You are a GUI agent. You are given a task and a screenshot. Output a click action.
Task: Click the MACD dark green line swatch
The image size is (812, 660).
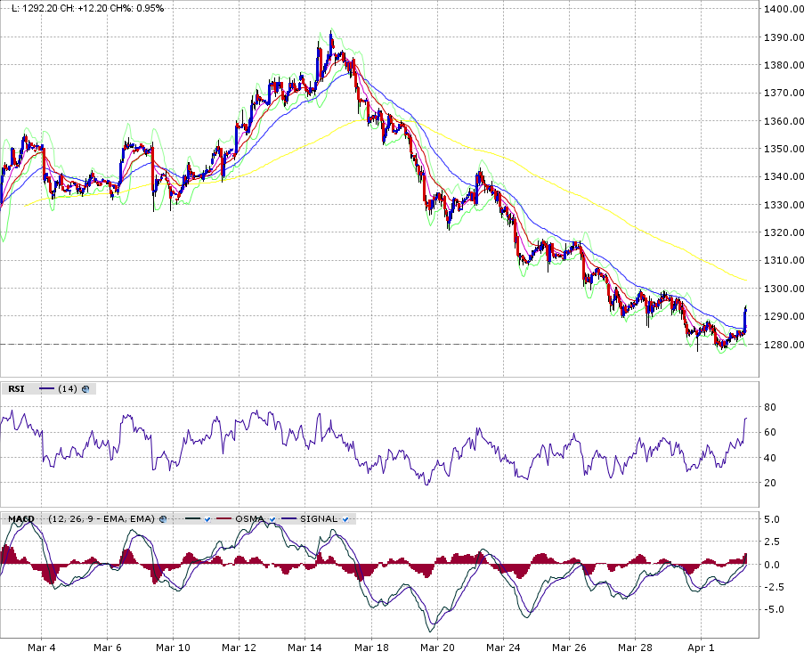[x=192, y=519]
